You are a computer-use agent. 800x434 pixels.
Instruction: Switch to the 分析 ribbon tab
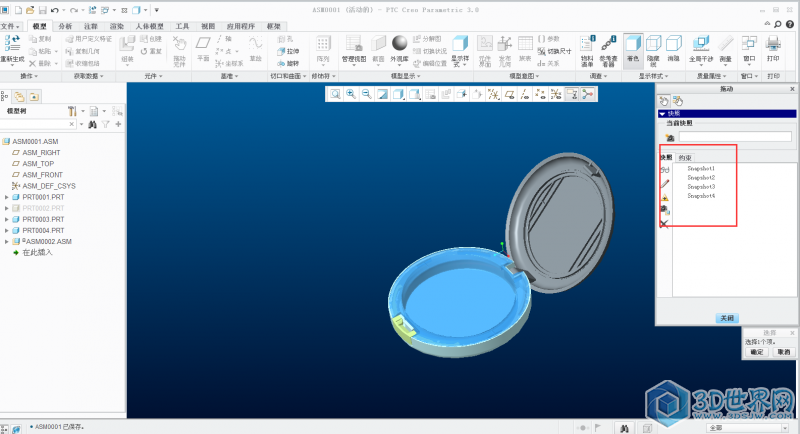(65, 26)
